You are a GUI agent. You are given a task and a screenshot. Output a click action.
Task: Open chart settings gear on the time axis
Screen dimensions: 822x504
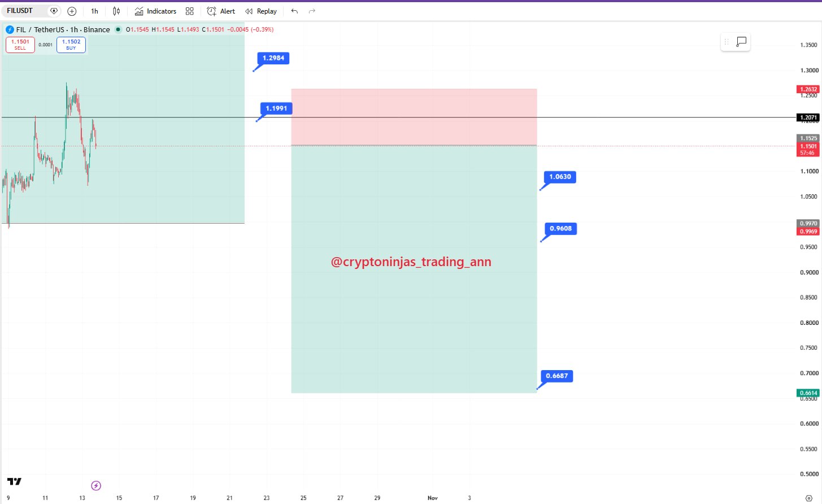pos(808,498)
